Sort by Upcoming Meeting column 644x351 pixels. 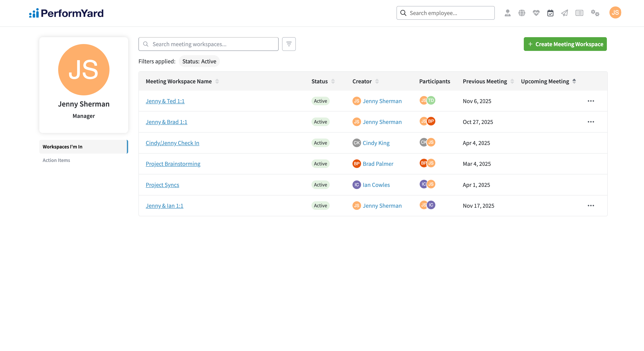coord(574,81)
